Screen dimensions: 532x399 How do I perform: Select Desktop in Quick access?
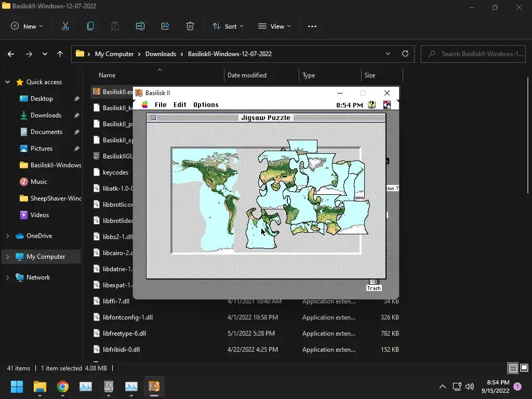pyautogui.click(x=42, y=98)
